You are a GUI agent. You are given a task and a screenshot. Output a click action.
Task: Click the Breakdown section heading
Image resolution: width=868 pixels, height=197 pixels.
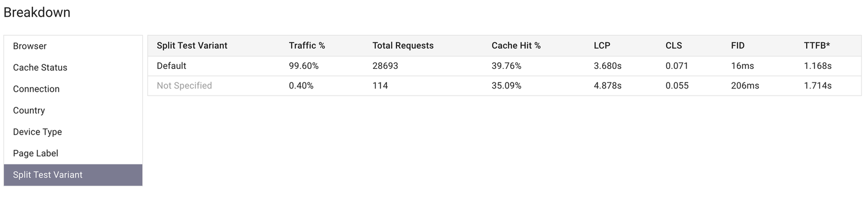coord(37,12)
